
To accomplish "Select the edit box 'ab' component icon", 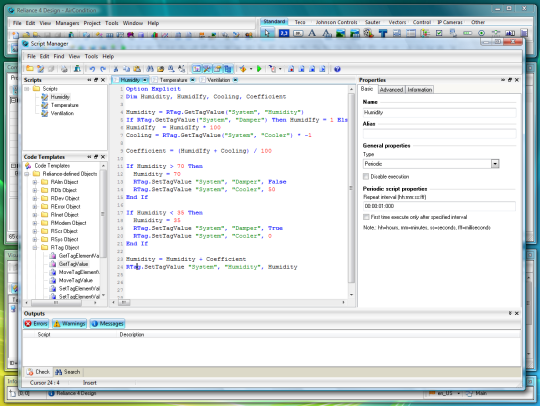I will (510, 33).
